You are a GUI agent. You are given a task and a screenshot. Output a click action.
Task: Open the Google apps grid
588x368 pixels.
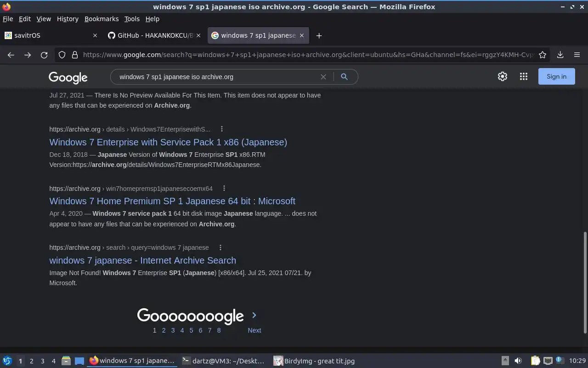pyautogui.click(x=524, y=76)
